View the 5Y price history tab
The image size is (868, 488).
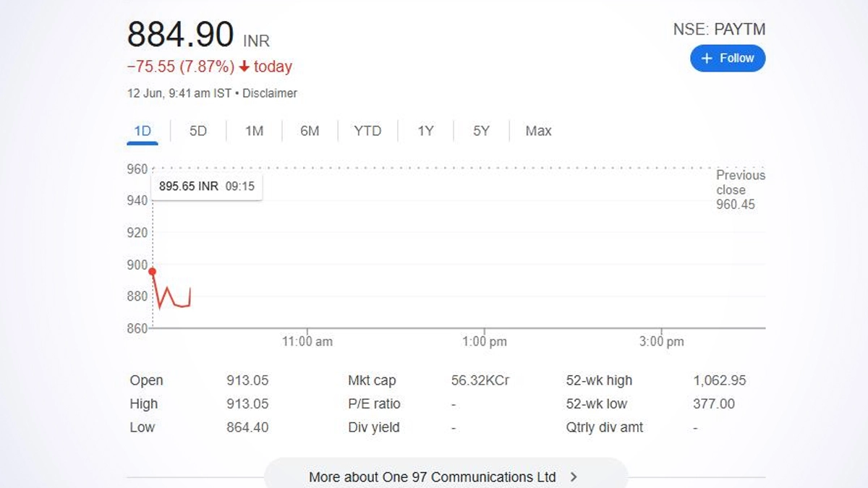(481, 131)
